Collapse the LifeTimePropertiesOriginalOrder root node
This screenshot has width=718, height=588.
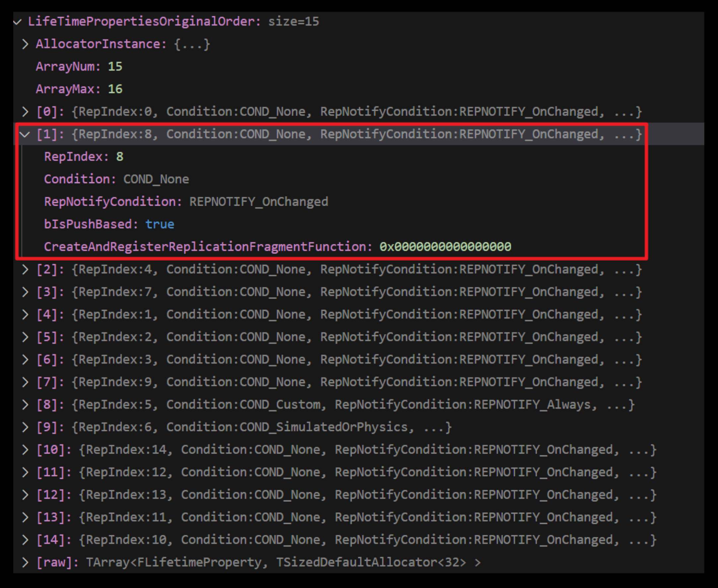click(x=18, y=22)
